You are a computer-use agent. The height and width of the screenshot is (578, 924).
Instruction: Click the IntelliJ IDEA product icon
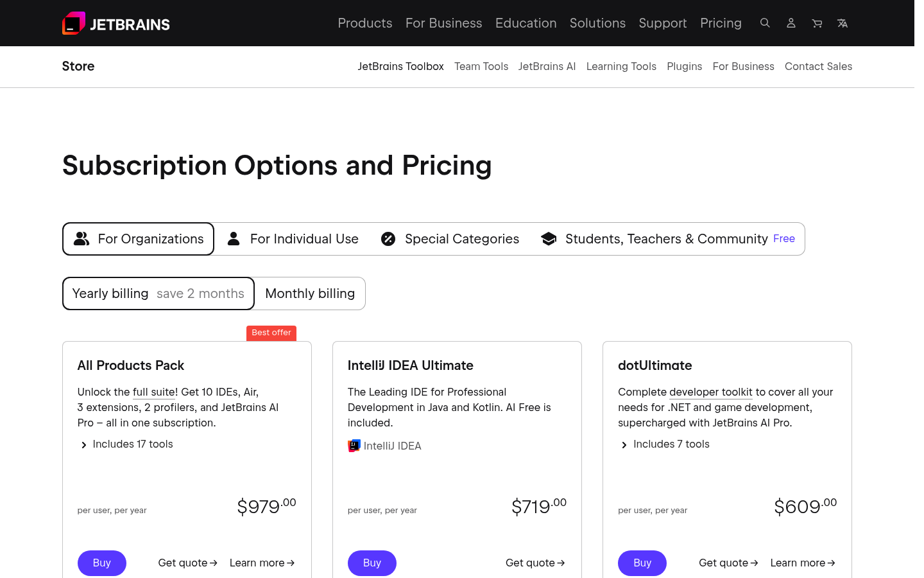tap(354, 446)
